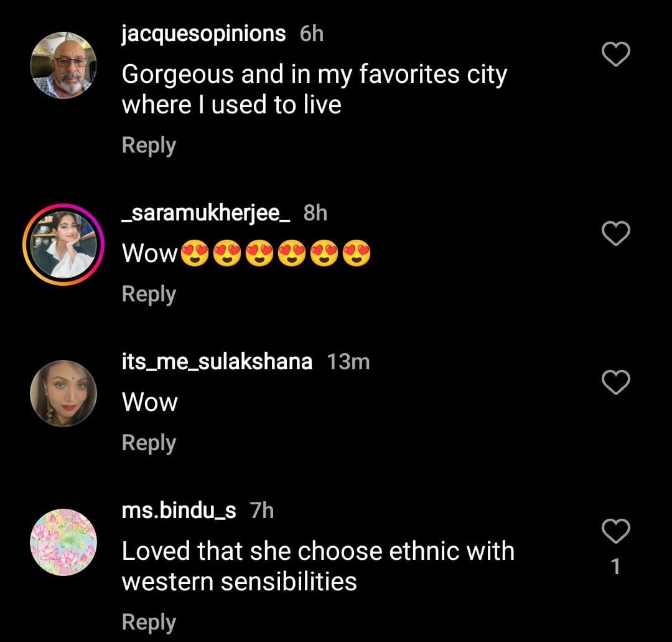Reply to ms.bindu_s's comment
Screen dimensions: 672x642
click(x=149, y=622)
